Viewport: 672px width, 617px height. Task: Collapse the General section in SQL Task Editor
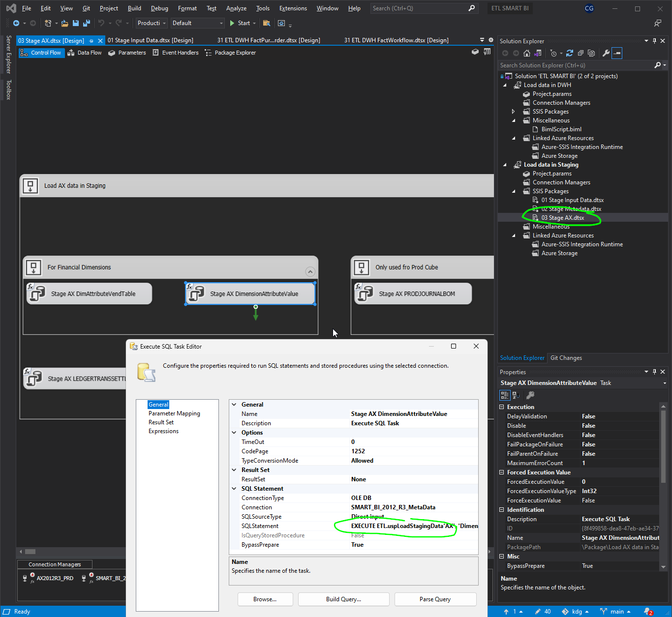tap(234, 405)
